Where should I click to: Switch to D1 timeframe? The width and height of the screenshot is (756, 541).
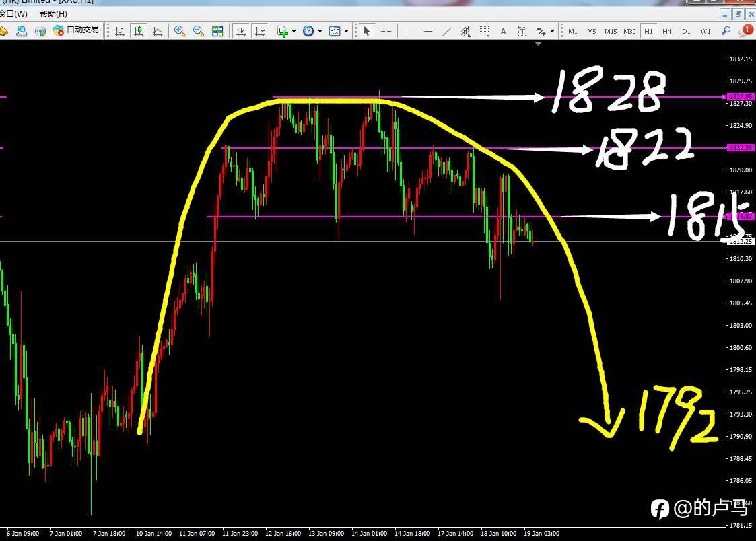(x=686, y=32)
